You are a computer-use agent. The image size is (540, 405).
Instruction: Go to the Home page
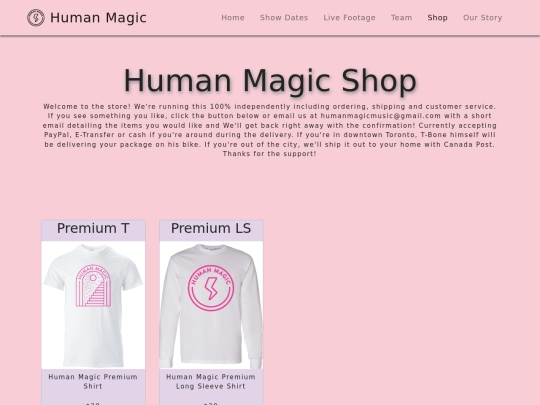[233, 18]
